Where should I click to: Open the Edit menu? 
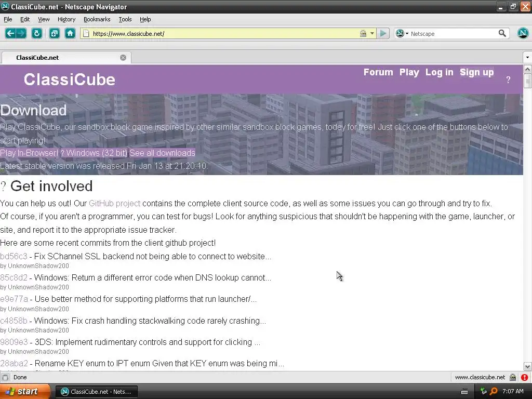(x=25, y=19)
